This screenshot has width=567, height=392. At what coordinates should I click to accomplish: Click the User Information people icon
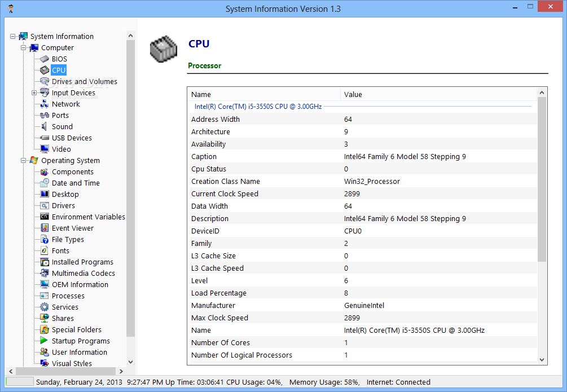[x=44, y=352]
